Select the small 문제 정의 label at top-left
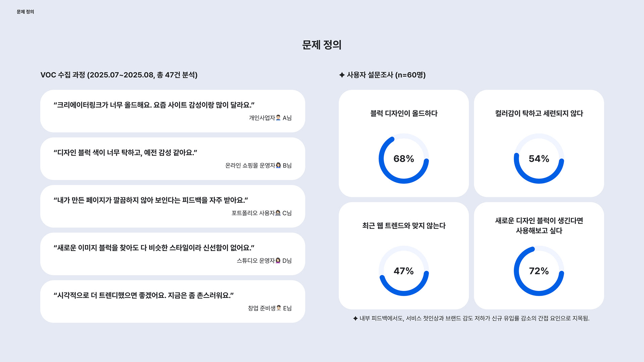Screen dimensions: 644x362 (25, 12)
